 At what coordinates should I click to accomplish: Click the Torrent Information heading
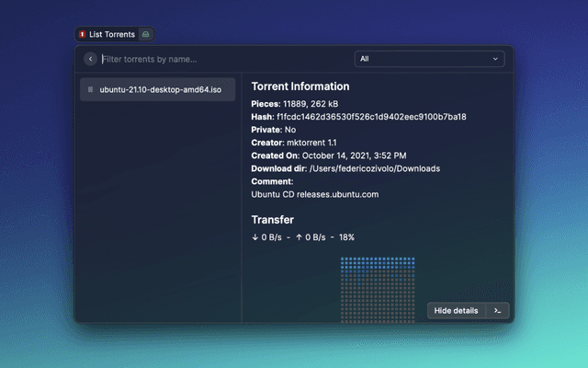coord(300,86)
